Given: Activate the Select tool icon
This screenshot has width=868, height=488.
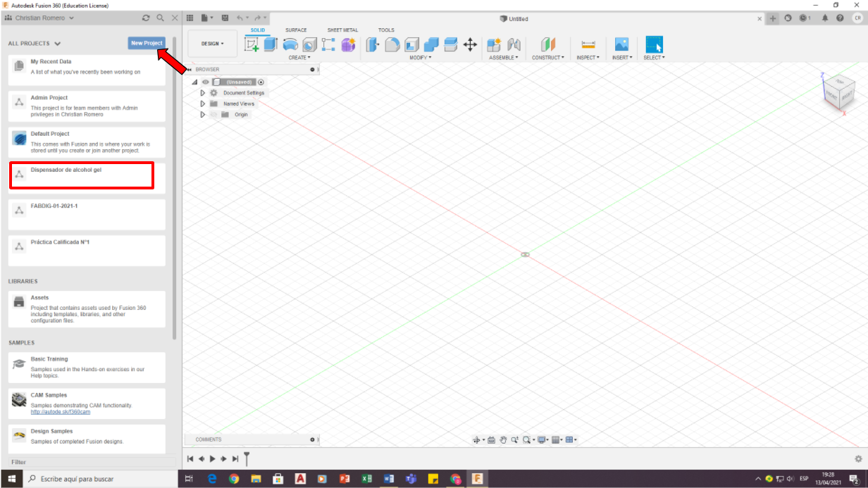Looking at the screenshot, I should pos(654,44).
